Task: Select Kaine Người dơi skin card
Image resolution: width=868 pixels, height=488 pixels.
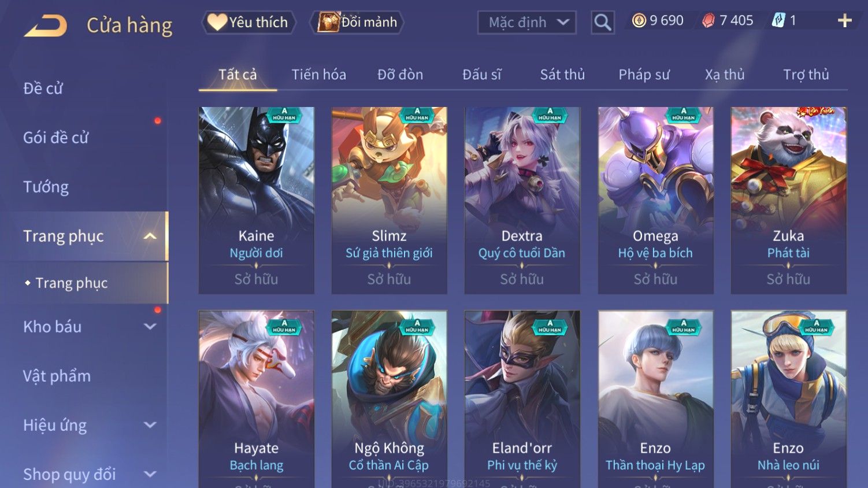Action: (x=257, y=200)
